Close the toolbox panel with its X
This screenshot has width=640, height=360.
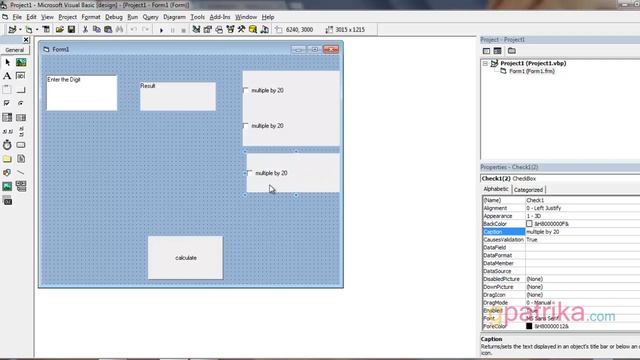26,40
